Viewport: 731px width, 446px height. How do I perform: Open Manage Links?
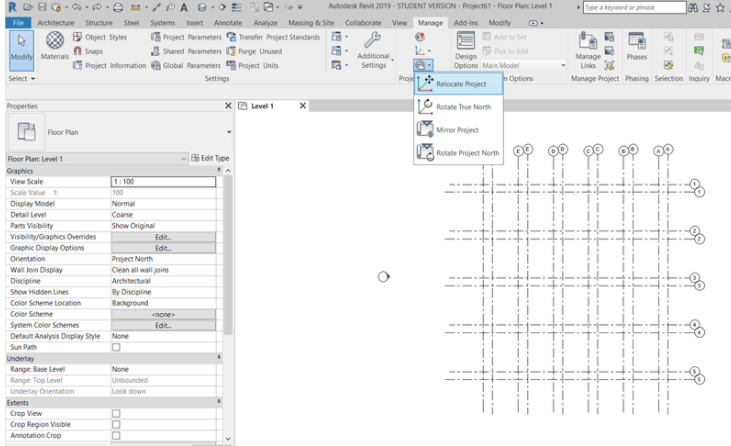click(588, 50)
